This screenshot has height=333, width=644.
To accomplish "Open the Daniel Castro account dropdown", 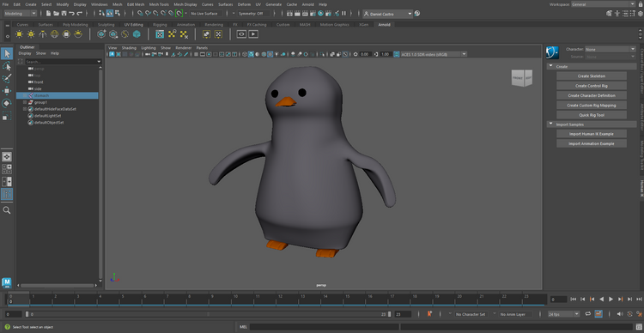I will click(x=387, y=14).
